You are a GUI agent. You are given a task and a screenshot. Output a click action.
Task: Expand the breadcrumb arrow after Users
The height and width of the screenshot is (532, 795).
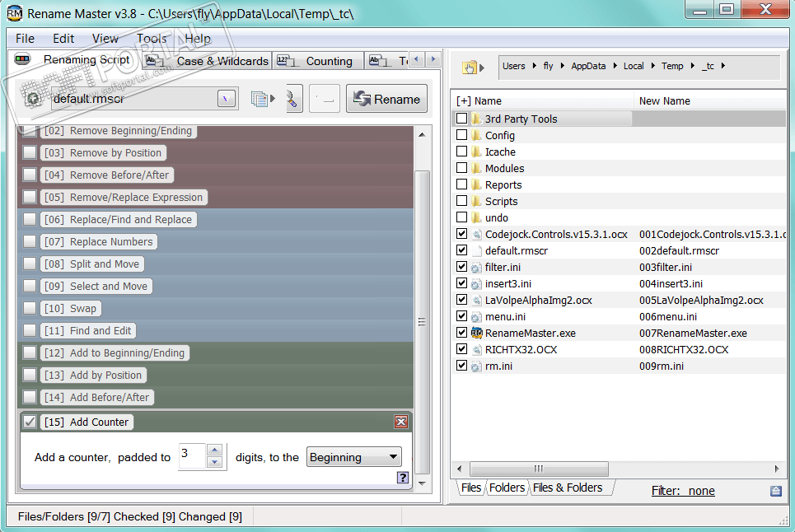pyautogui.click(x=535, y=66)
